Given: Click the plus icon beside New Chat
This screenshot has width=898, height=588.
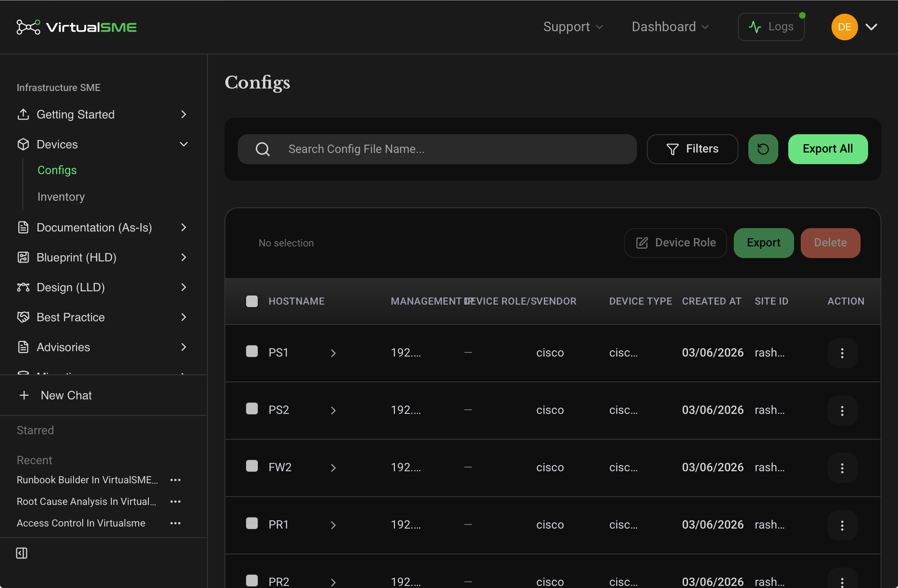Looking at the screenshot, I should (24, 395).
